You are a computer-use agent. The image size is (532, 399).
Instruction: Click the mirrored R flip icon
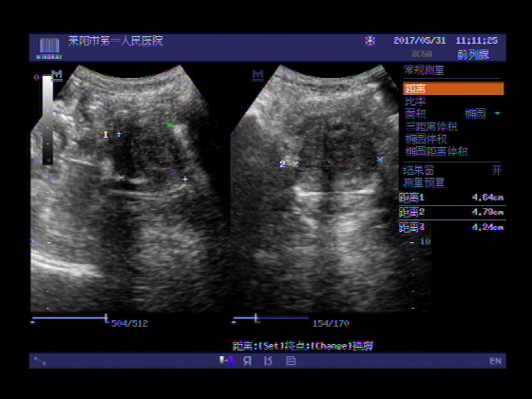[247, 361]
